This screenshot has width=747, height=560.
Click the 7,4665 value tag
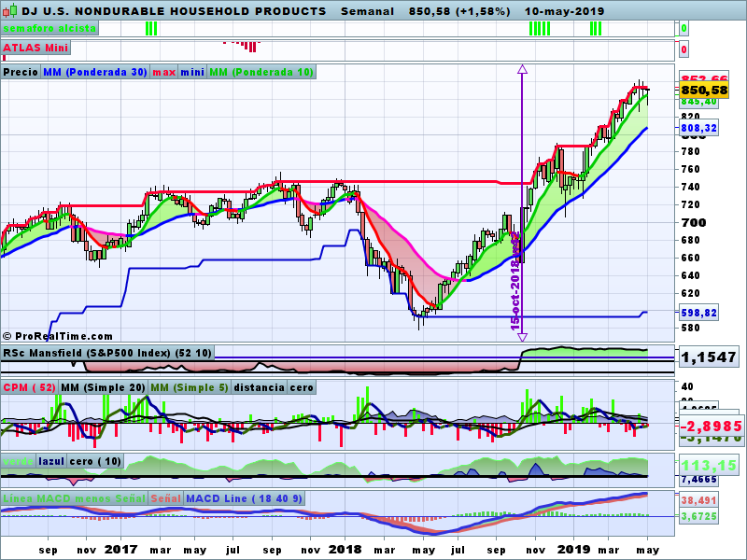pyautogui.click(x=698, y=480)
